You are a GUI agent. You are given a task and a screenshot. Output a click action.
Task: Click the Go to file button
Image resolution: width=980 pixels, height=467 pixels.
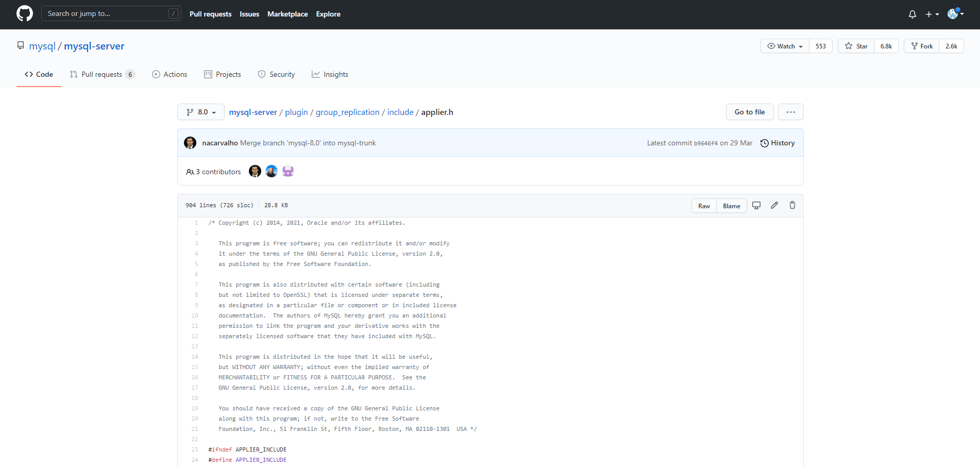[750, 112]
